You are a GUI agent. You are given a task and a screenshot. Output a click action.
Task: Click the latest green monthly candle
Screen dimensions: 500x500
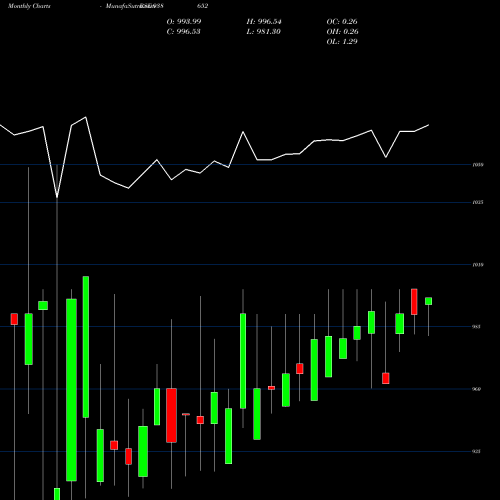point(428,301)
